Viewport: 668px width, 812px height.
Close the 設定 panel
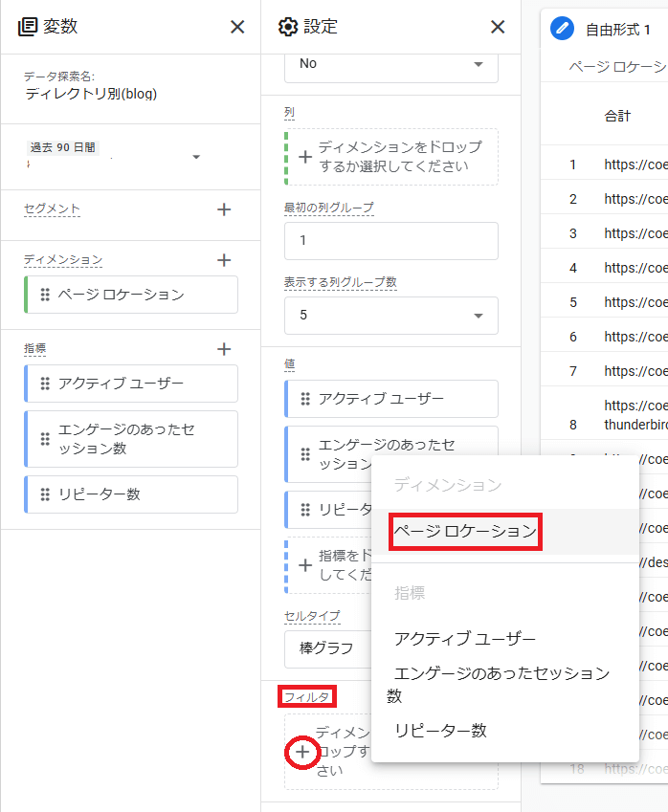(x=498, y=27)
